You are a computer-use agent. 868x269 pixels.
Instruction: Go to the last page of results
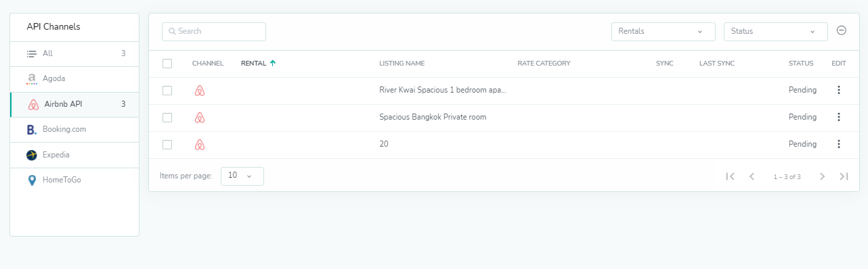point(844,176)
